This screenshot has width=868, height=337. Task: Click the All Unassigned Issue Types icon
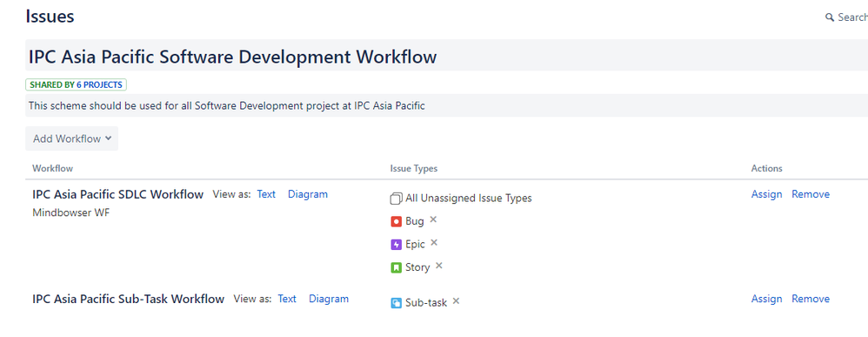(396, 199)
